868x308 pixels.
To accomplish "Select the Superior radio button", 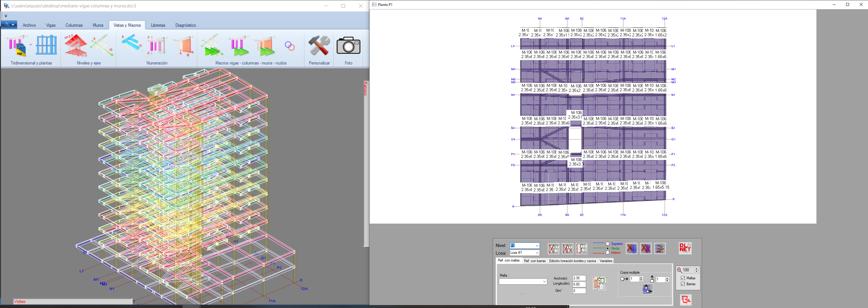I will 607,244.
